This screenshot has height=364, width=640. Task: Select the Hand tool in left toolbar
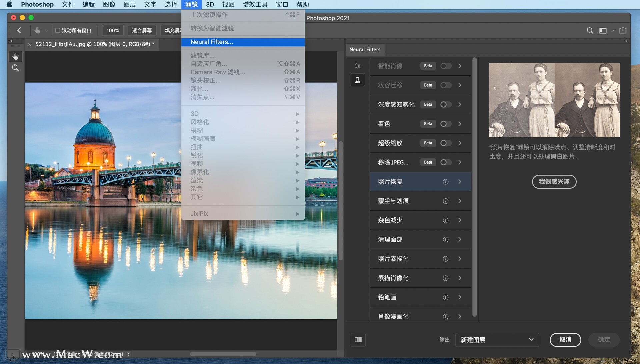(x=15, y=56)
